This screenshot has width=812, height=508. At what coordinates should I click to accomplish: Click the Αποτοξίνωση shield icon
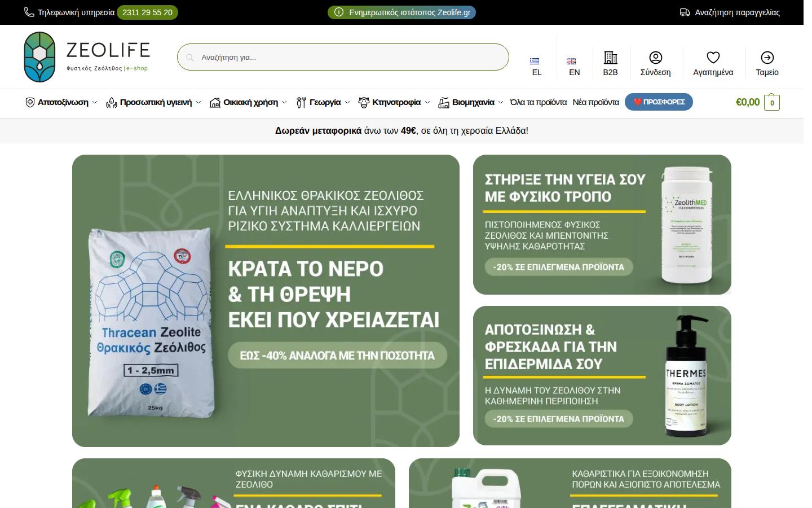click(30, 102)
